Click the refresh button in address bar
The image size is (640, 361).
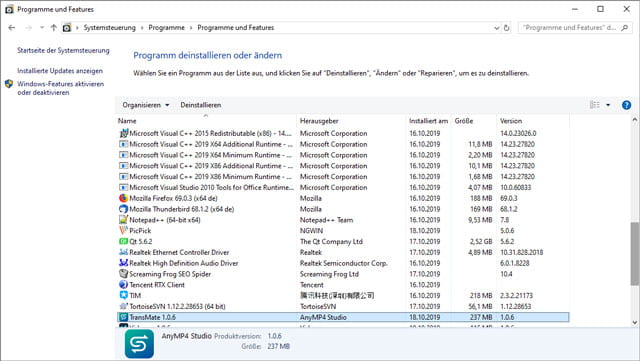coord(507,28)
